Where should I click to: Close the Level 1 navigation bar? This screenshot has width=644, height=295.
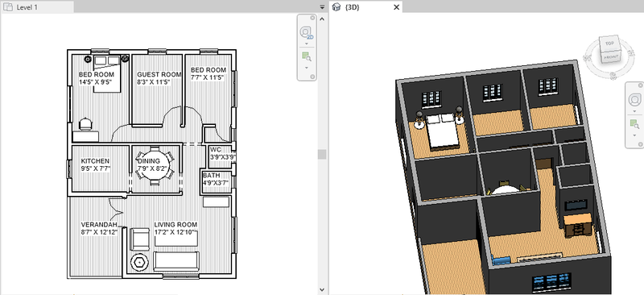point(312,18)
